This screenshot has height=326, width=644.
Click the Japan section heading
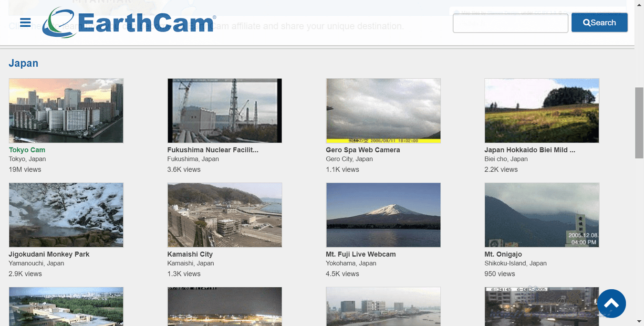23,63
